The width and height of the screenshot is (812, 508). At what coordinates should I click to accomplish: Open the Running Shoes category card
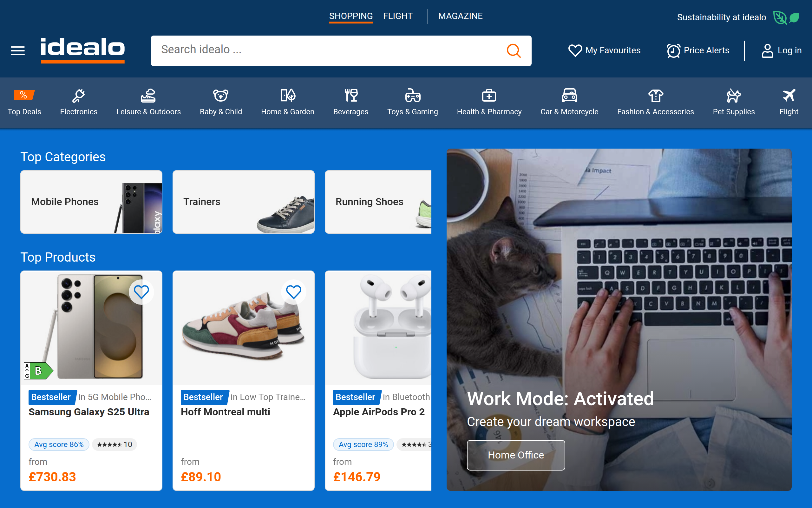tap(378, 202)
